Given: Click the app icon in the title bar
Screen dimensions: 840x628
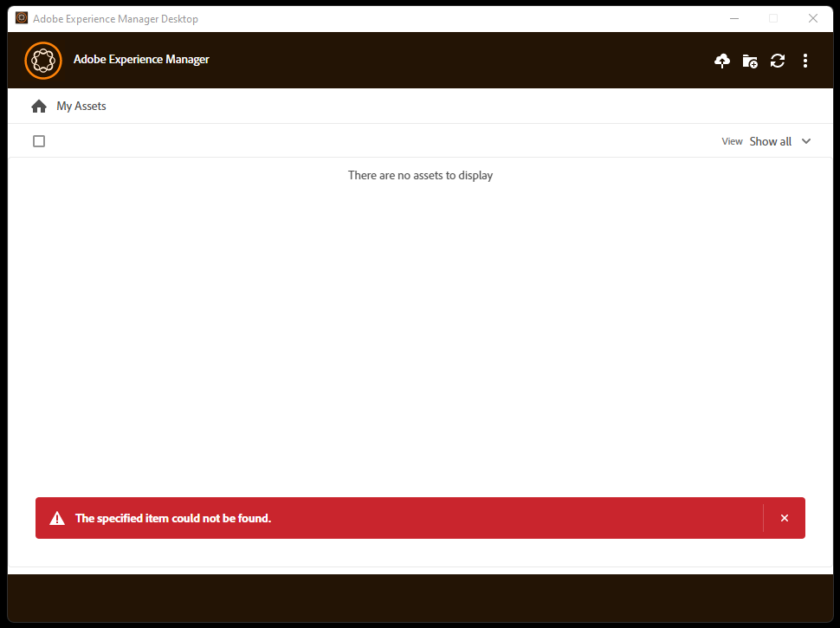Looking at the screenshot, I should point(21,17).
